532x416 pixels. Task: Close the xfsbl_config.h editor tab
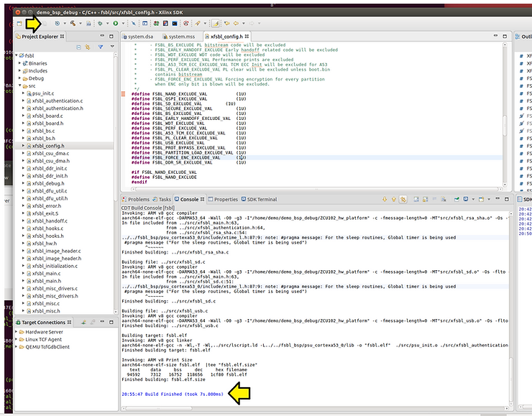pyautogui.click(x=247, y=36)
